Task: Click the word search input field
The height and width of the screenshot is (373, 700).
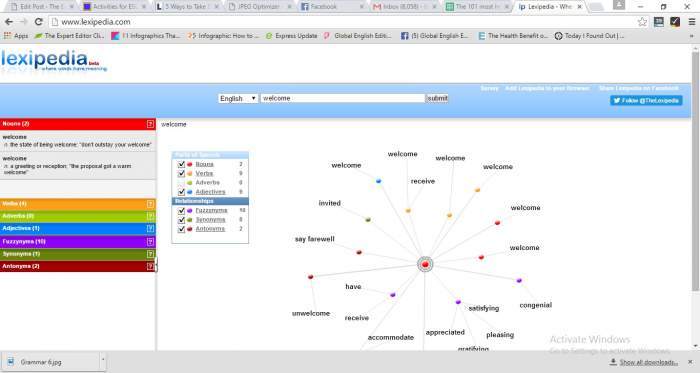Action: coord(343,98)
